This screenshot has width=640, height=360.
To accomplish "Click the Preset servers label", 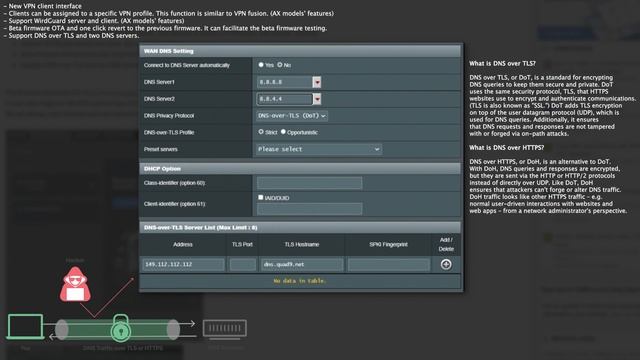I will (x=160, y=149).
